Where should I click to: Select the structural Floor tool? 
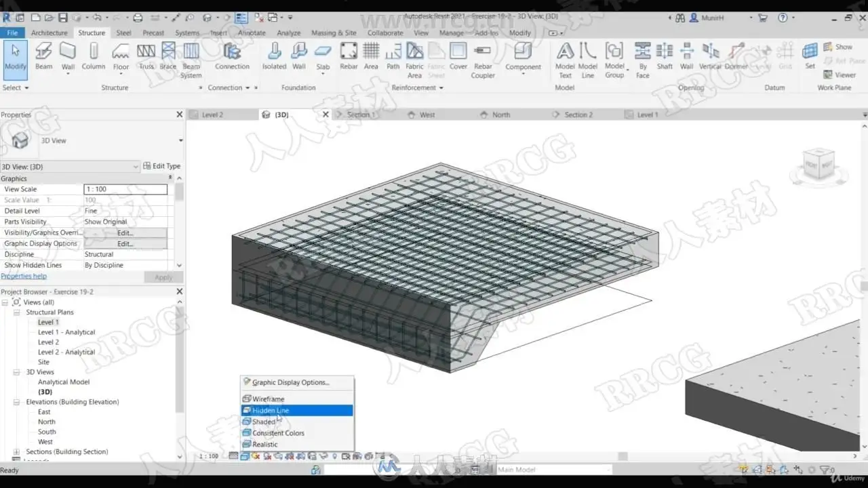coord(121,56)
